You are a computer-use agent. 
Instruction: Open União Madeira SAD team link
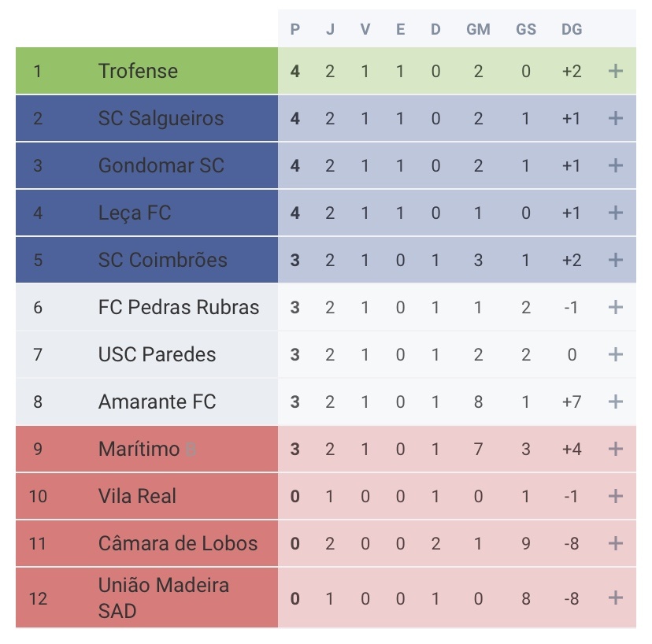pos(164,598)
